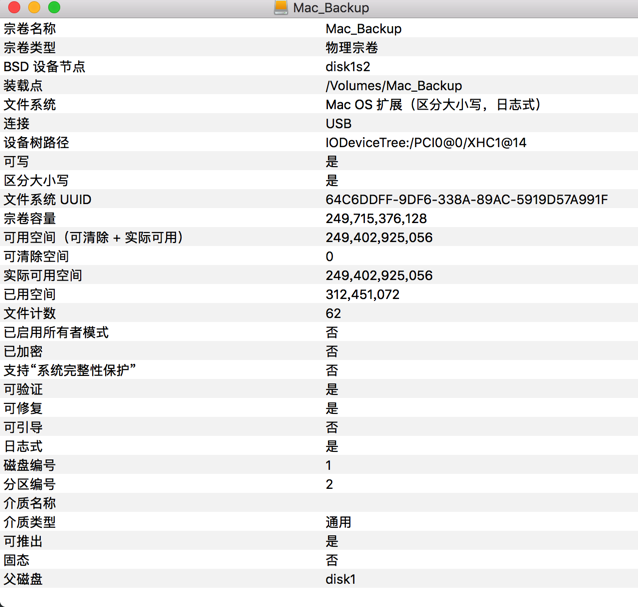Click the BSD 设备节点 label

tap(44, 67)
